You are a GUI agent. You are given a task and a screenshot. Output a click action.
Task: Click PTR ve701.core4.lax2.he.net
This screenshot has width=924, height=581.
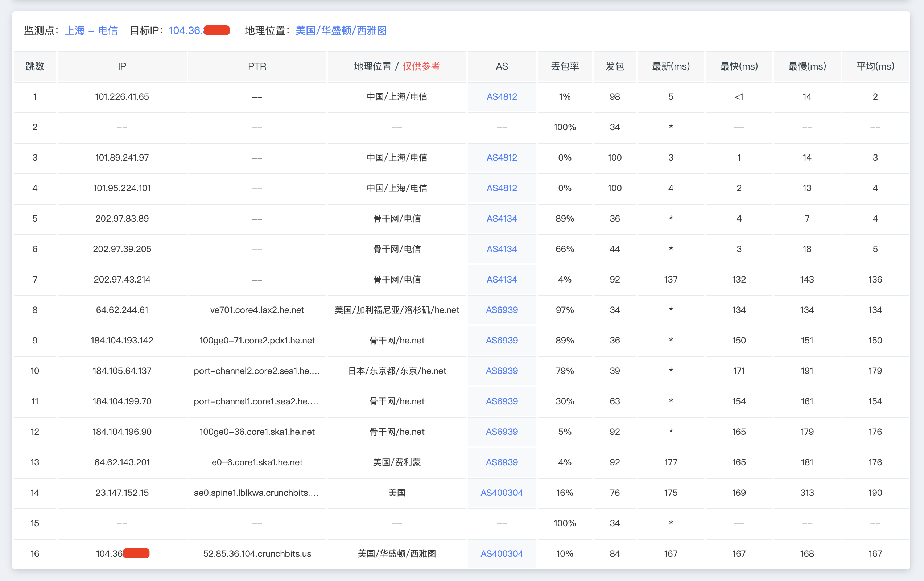pyautogui.click(x=257, y=310)
